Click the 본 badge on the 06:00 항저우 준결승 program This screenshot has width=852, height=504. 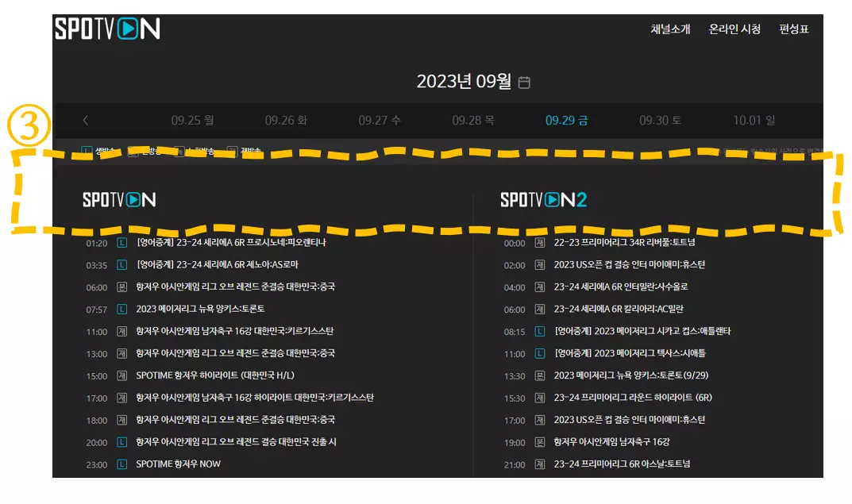tap(124, 287)
